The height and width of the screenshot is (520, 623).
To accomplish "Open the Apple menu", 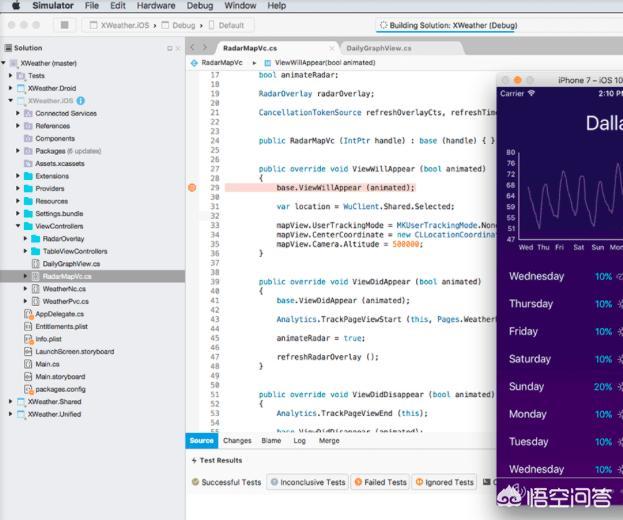I will pos(16,6).
